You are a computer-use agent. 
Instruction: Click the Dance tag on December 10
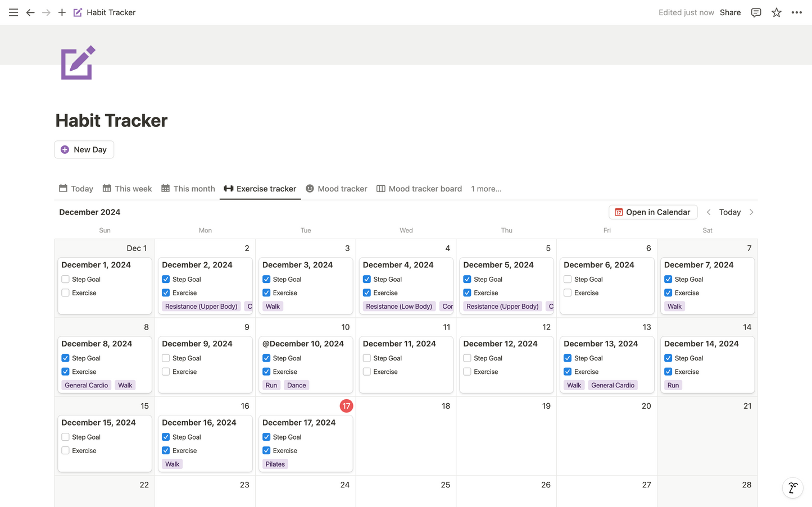[297, 385]
